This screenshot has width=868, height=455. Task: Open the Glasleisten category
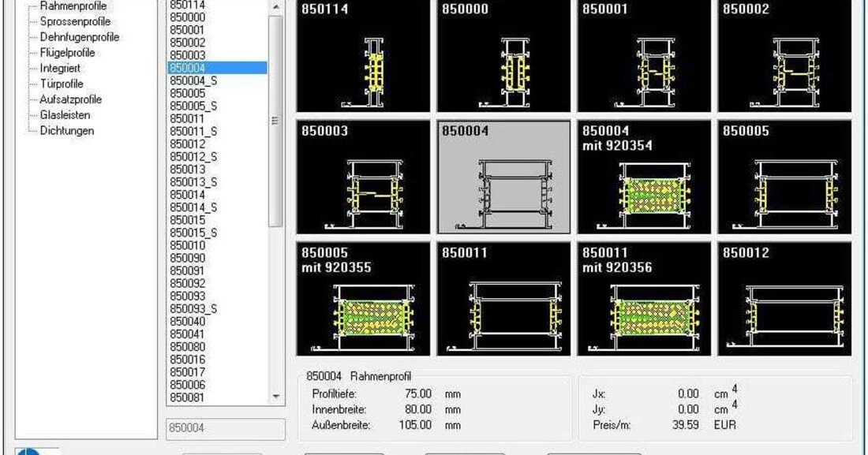point(64,114)
